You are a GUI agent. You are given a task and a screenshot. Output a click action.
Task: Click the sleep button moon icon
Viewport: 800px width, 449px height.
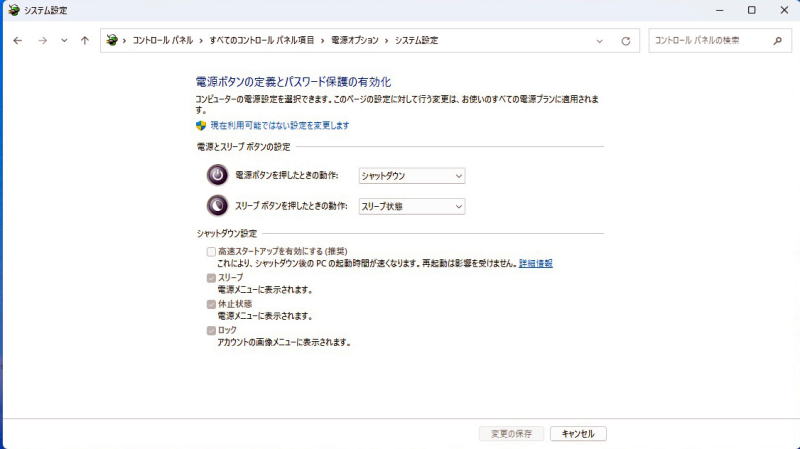click(x=217, y=206)
